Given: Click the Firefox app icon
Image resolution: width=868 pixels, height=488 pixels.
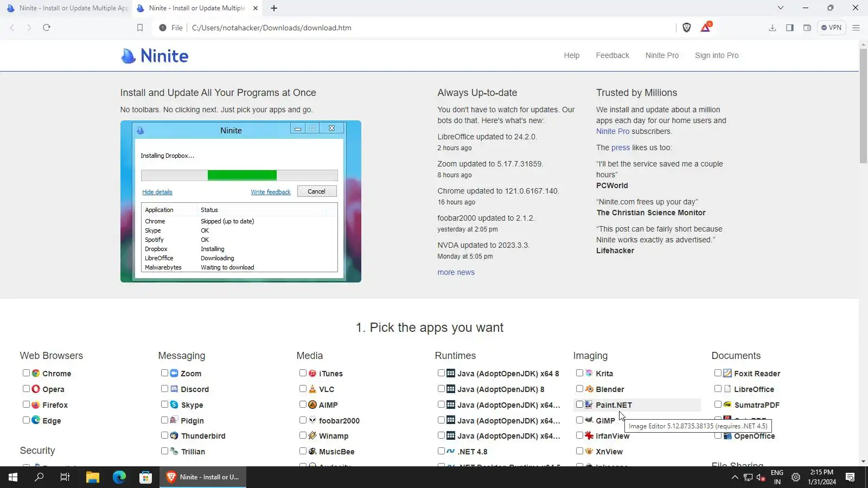Looking at the screenshot, I should (x=36, y=405).
